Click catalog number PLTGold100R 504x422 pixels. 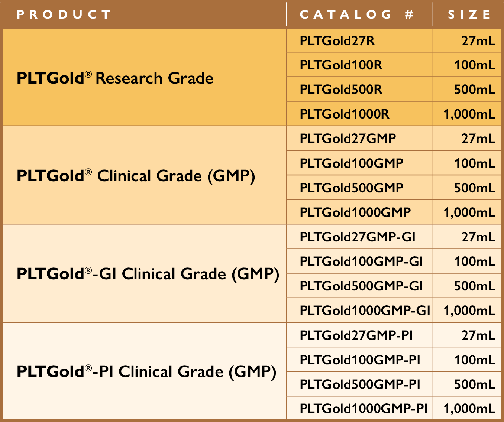[x=341, y=65]
